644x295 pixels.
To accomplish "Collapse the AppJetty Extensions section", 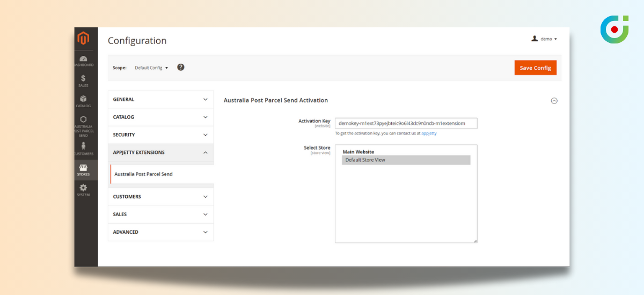I will [x=160, y=152].
